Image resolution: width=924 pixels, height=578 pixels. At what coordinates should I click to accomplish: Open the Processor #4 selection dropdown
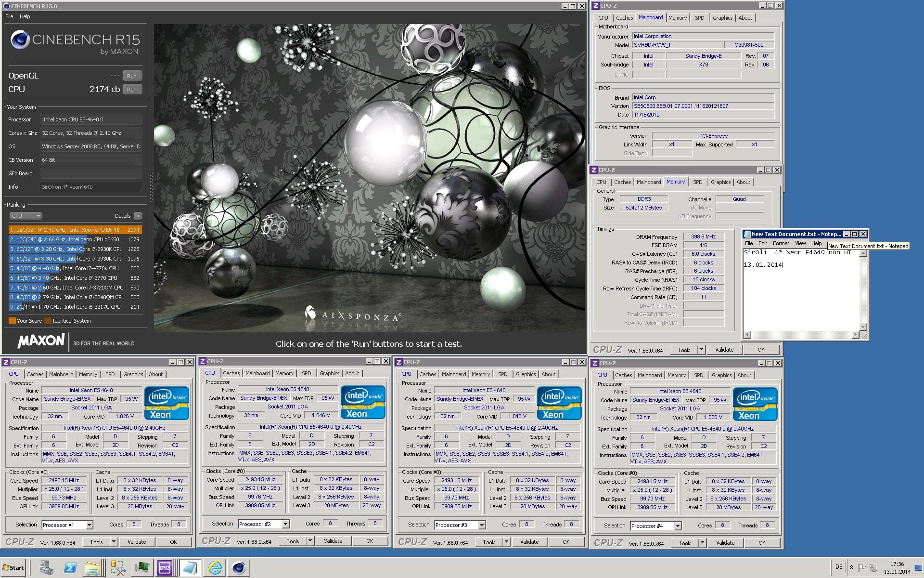coord(678,526)
